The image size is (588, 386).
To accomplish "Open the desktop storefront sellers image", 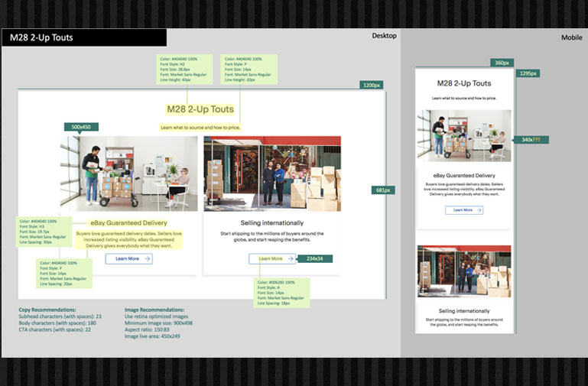I will pos(272,174).
